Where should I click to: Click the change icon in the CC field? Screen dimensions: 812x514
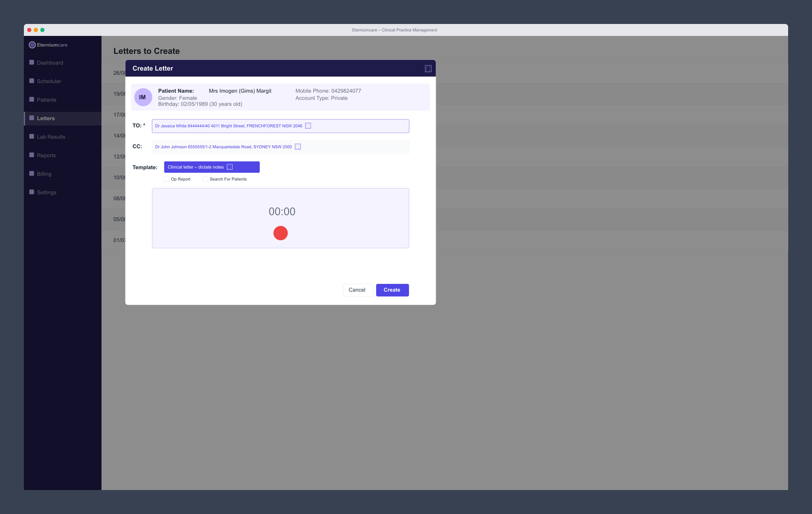(298, 146)
